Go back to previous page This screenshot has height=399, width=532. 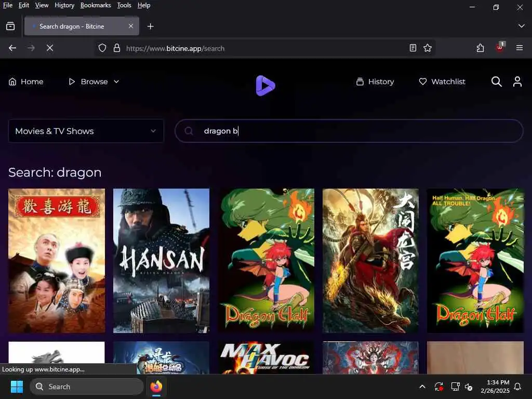pyautogui.click(x=12, y=48)
